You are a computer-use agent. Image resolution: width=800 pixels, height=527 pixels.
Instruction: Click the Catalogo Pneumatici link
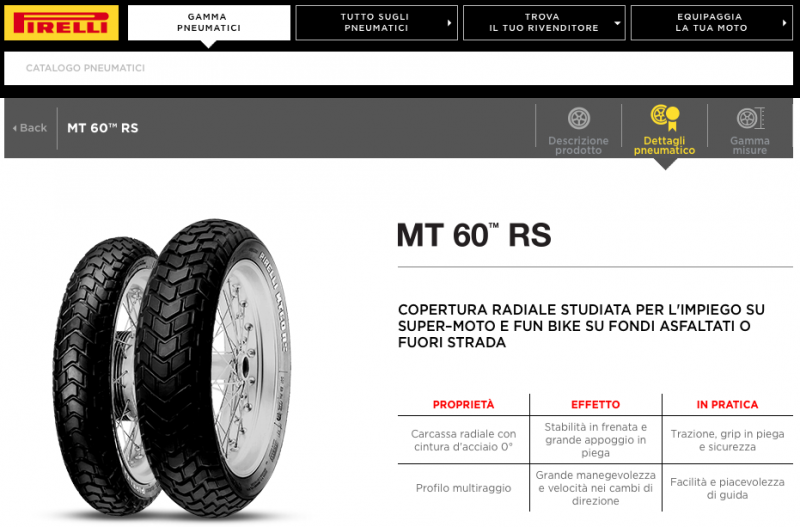point(85,68)
